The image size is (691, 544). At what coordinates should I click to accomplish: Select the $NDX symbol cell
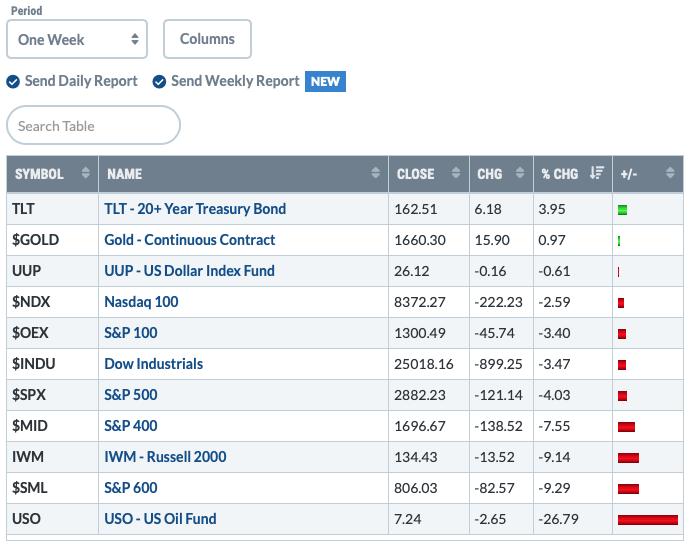[x=52, y=302]
